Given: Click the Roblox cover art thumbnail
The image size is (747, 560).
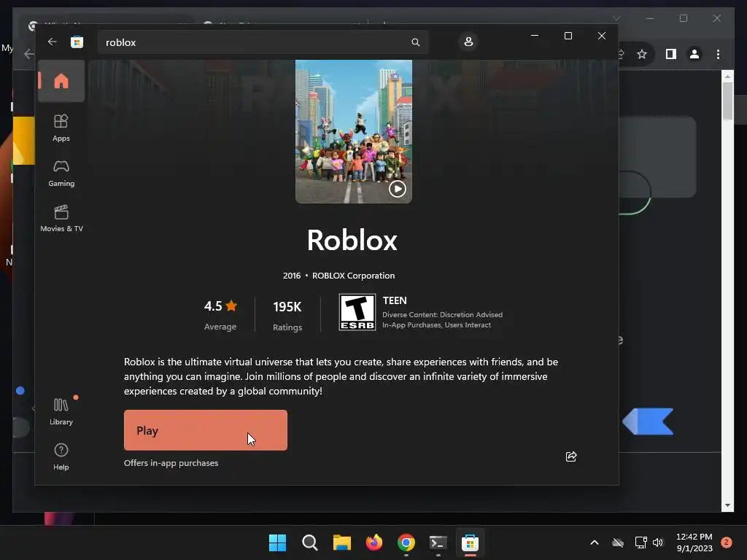Looking at the screenshot, I should click(x=354, y=131).
